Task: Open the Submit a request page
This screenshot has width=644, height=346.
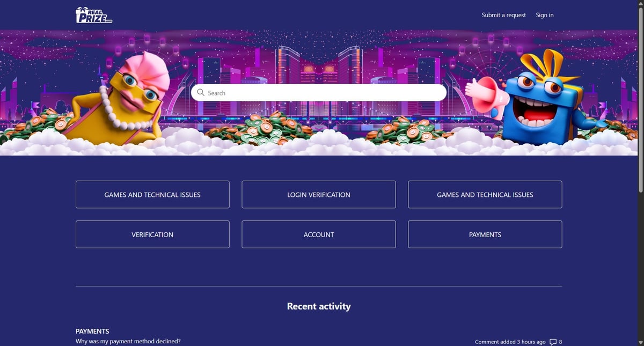Action: tap(503, 15)
